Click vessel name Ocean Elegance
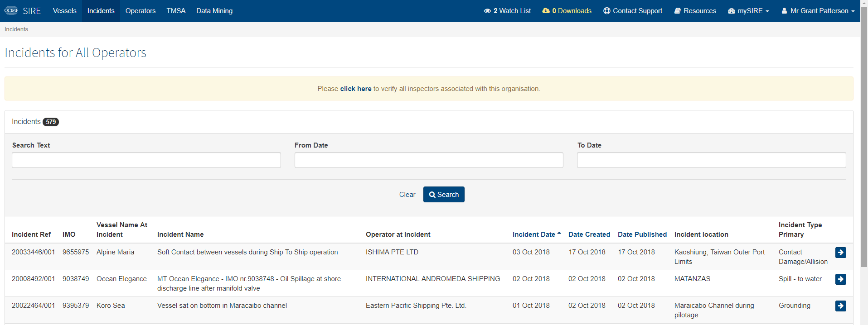 tap(121, 279)
